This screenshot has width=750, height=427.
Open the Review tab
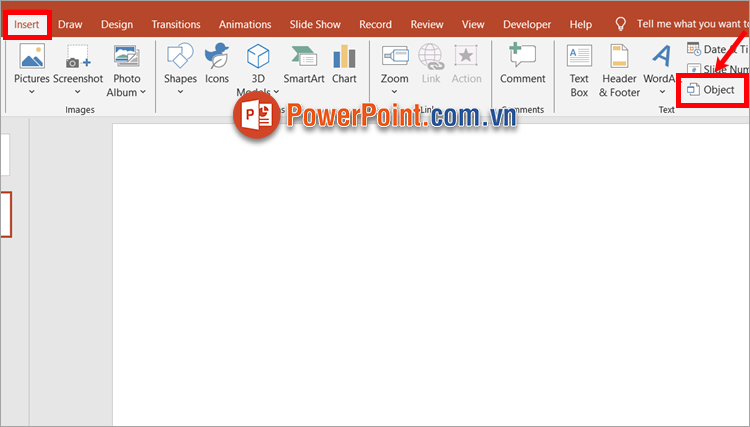tap(427, 24)
